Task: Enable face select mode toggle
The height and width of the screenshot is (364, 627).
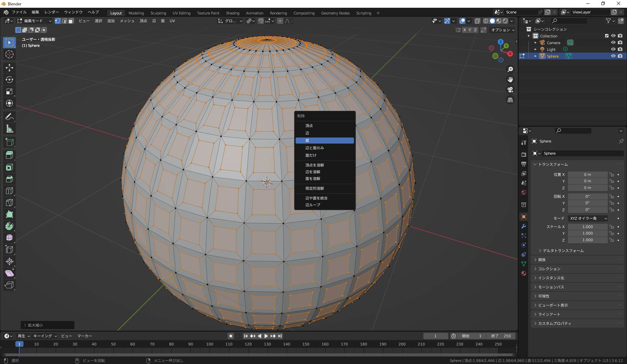Action: [x=71, y=21]
